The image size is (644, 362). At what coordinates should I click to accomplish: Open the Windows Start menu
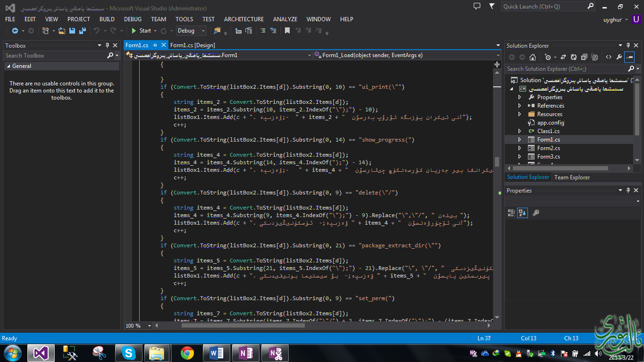coord(12,353)
